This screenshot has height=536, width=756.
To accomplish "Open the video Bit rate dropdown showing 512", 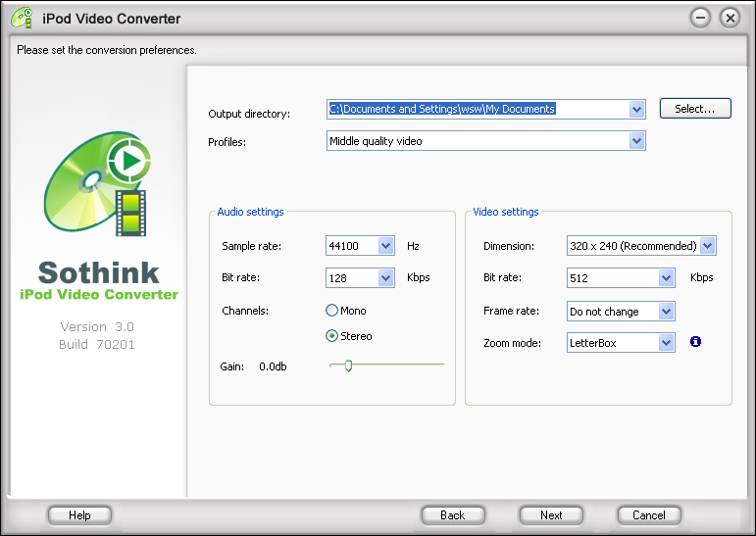I will pyautogui.click(x=621, y=277).
